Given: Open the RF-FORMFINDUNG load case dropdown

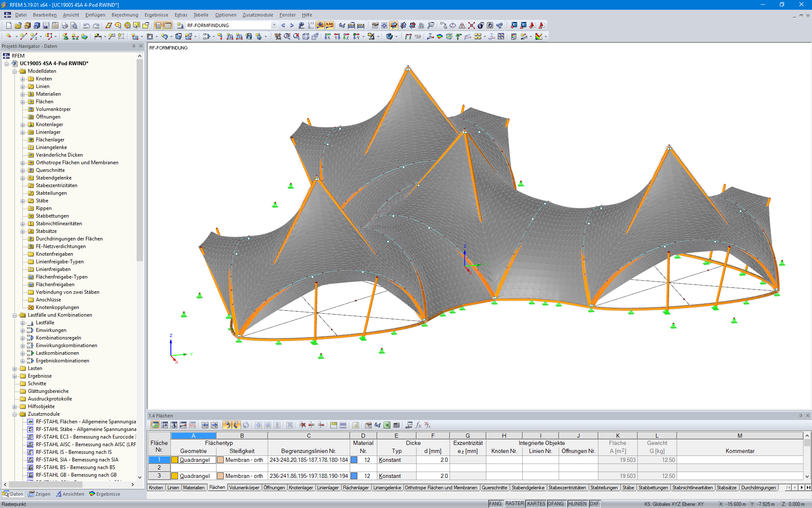Looking at the screenshot, I should (274, 25).
